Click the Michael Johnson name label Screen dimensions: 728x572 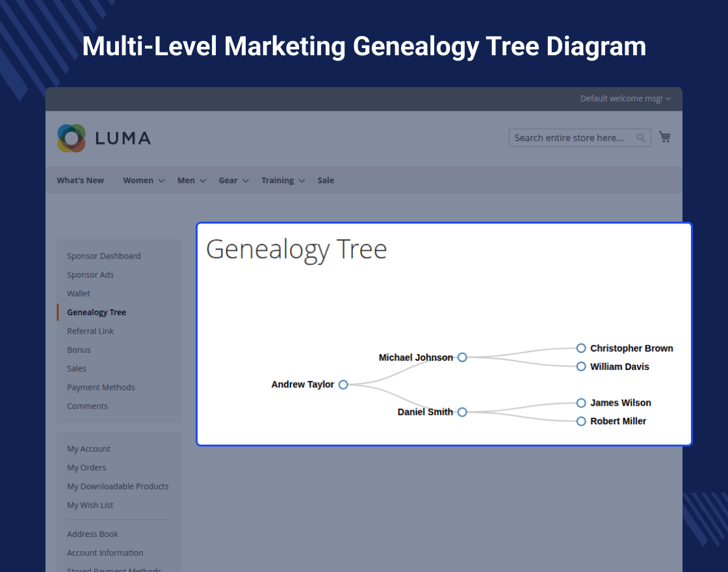415,357
